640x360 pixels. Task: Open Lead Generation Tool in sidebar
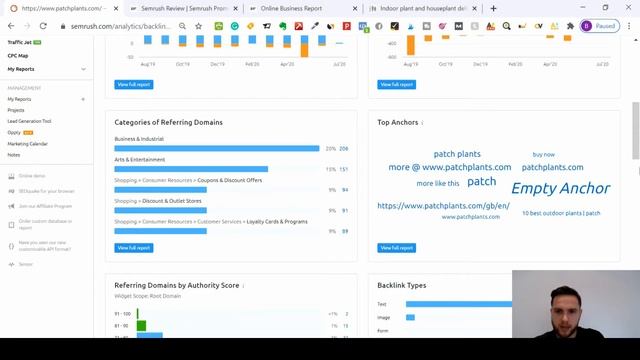click(x=29, y=121)
